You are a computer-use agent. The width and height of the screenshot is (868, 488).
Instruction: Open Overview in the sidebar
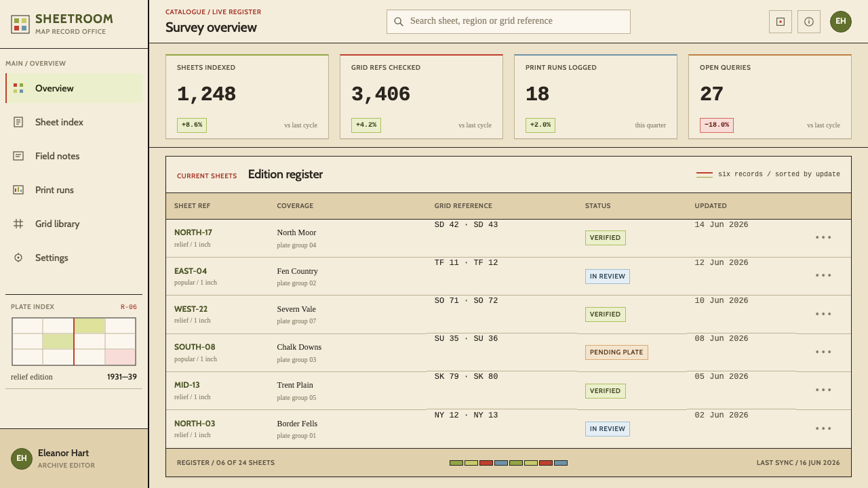[x=74, y=88]
